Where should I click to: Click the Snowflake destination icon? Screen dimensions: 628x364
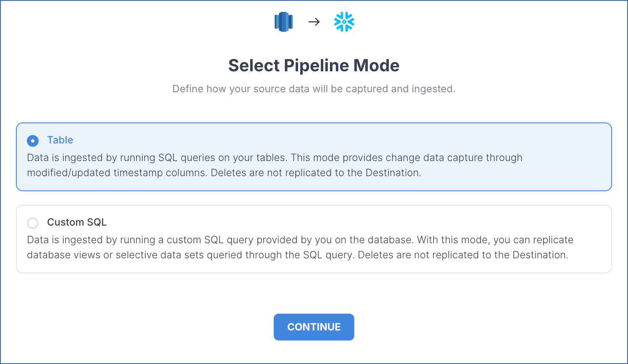pos(344,22)
